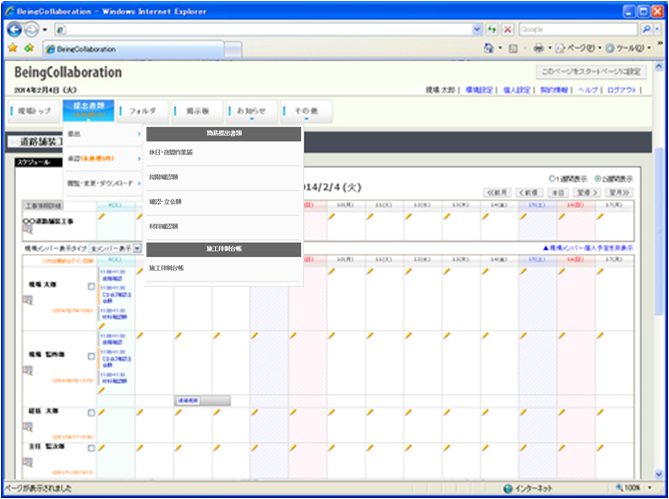The width and height of the screenshot is (669, 499).
Task: Open the schedule detail icon in the 主任 row
Action: coord(27,461)
